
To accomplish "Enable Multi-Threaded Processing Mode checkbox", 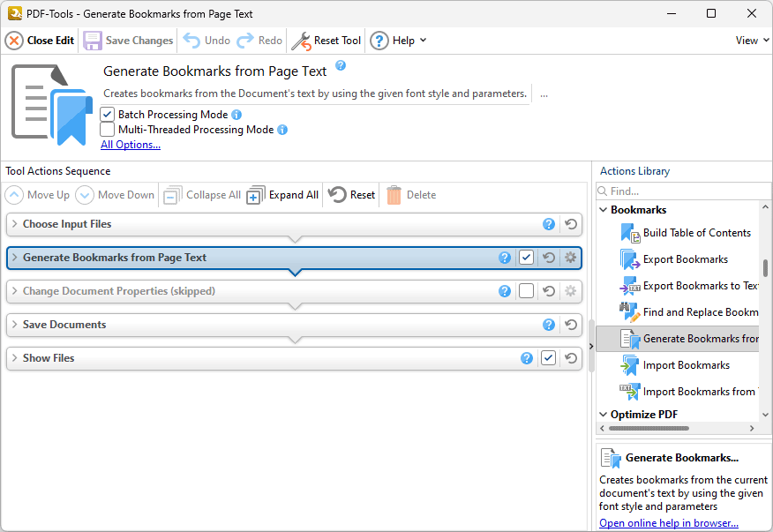I will [107, 130].
